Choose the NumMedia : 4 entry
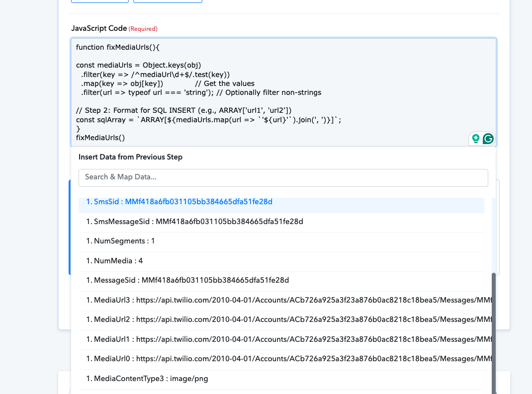Viewport: 532px width, 394px height. [281, 261]
